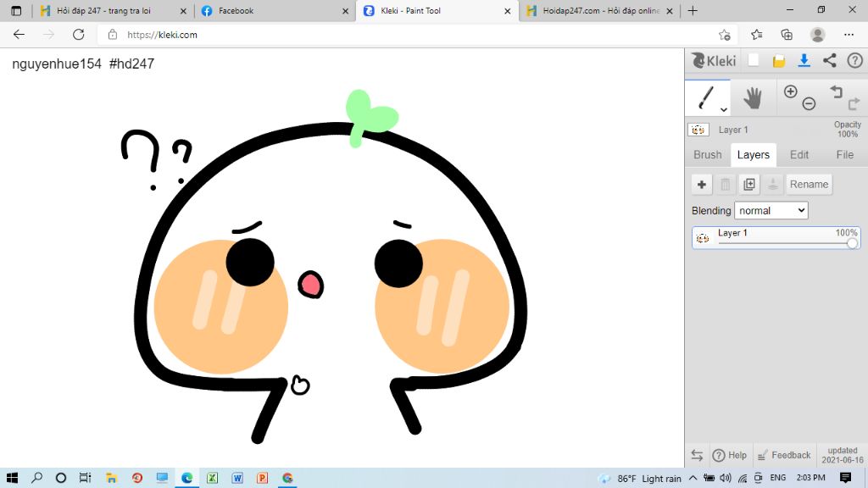Open the Feedback link

(784, 455)
